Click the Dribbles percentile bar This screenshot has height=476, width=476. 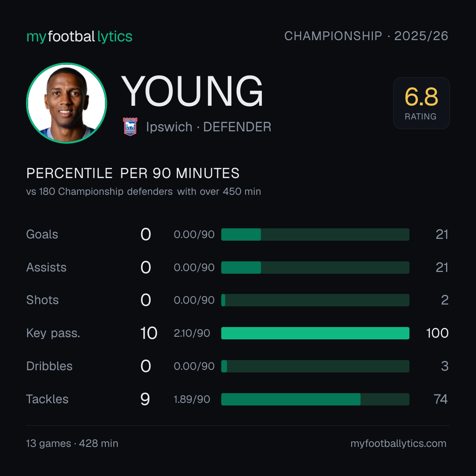click(315, 366)
